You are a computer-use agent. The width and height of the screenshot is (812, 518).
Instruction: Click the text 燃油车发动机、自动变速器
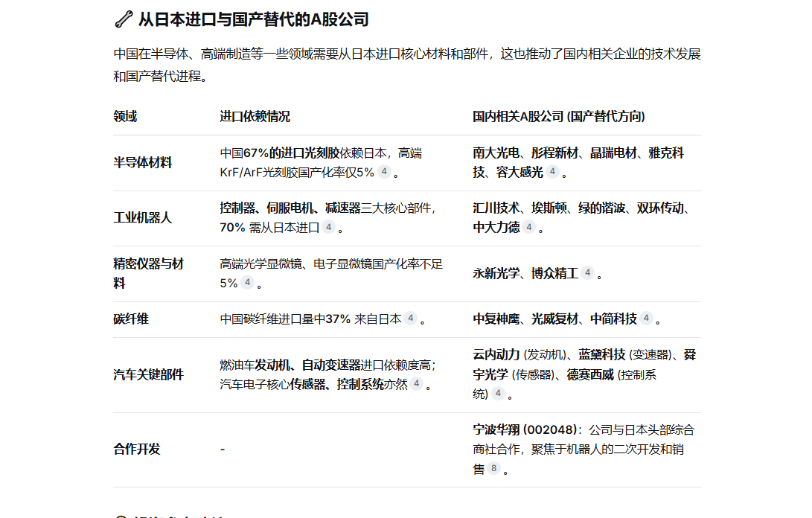[x=290, y=365]
